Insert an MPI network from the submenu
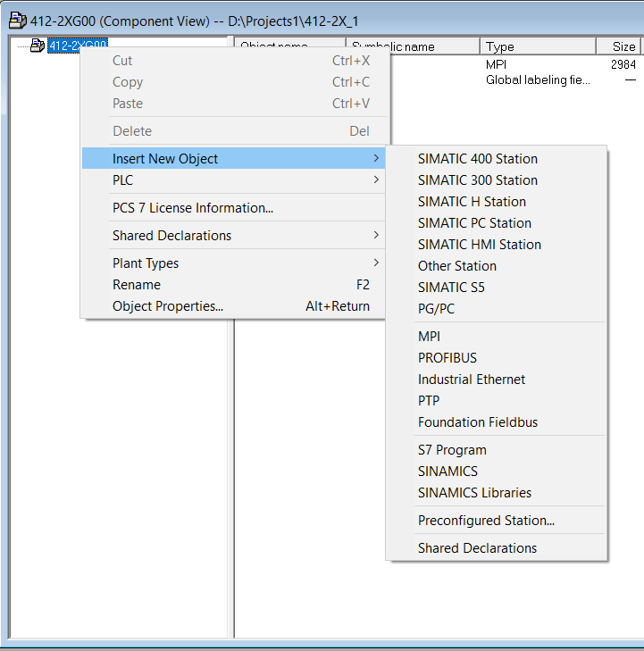 point(497,337)
